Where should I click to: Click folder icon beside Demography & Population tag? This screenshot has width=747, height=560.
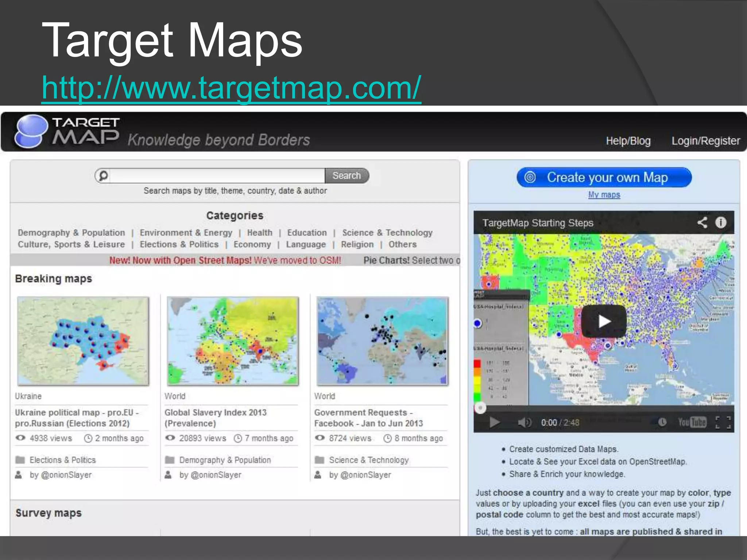coord(170,460)
